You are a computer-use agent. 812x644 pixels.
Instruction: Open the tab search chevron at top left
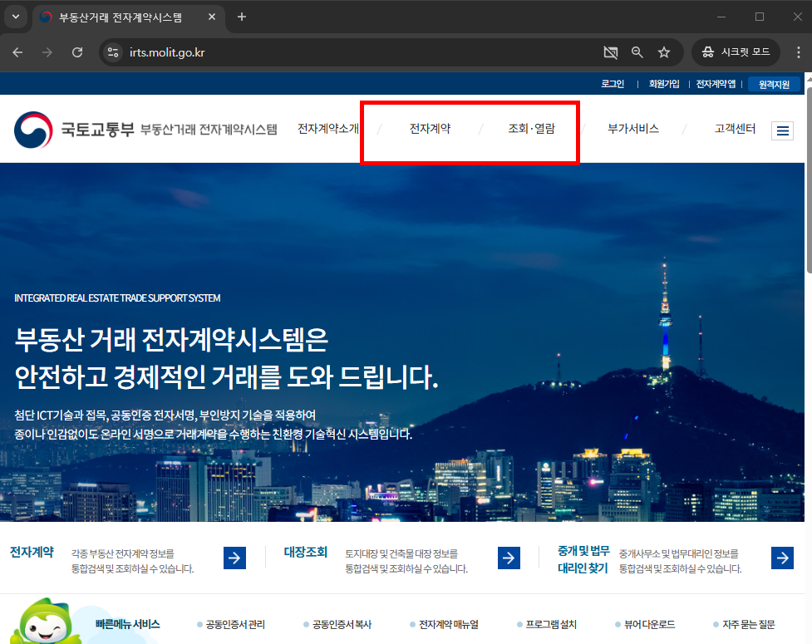[14, 17]
